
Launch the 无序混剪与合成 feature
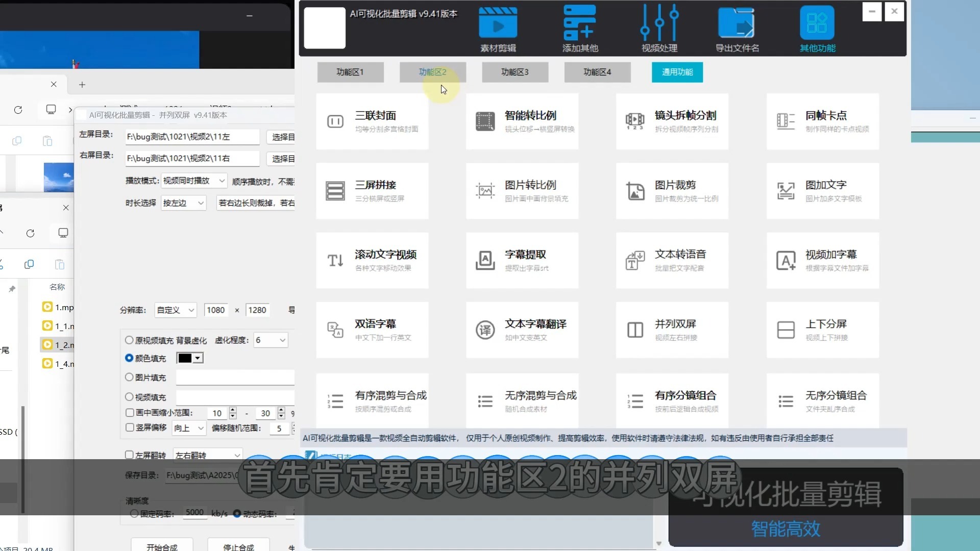click(x=522, y=401)
